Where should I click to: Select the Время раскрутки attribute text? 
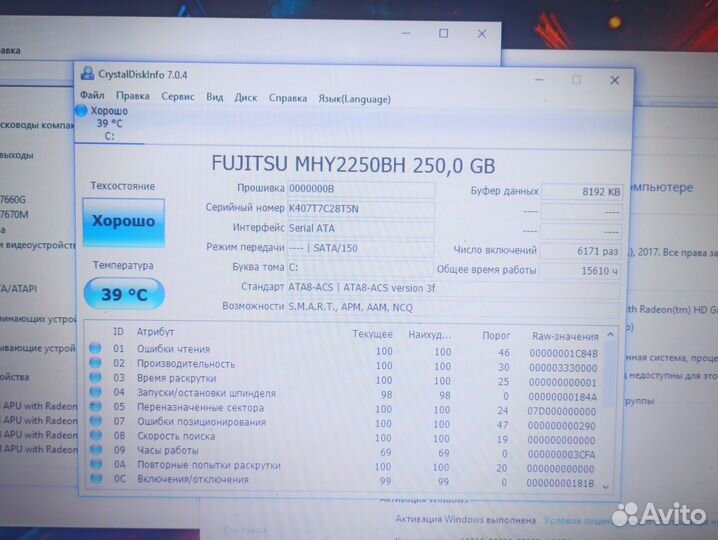pyautogui.click(x=177, y=378)
